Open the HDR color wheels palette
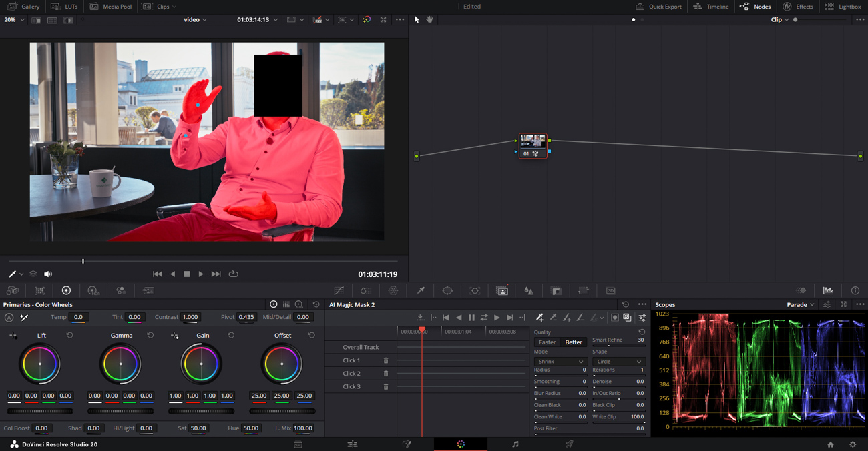 93,291
